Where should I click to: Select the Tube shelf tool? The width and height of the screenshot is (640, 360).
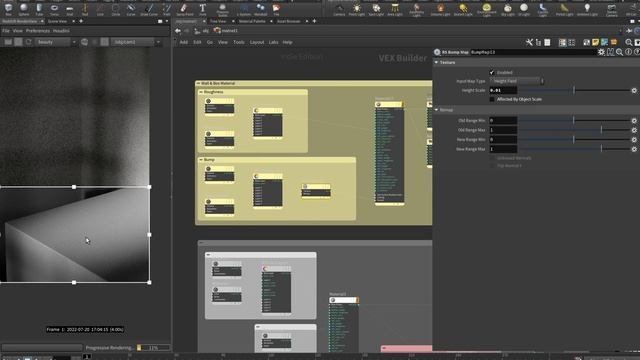tap(39, 9)
